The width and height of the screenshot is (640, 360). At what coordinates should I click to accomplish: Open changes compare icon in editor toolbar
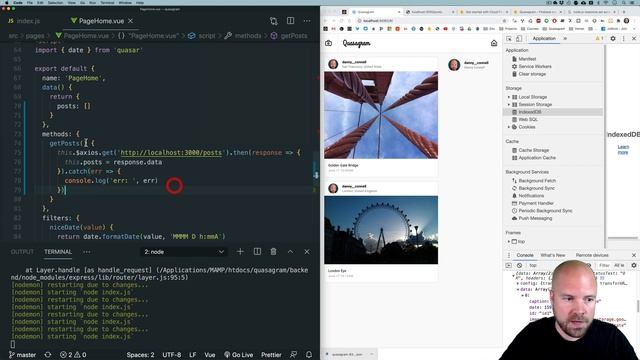click(x=273, y=21)
